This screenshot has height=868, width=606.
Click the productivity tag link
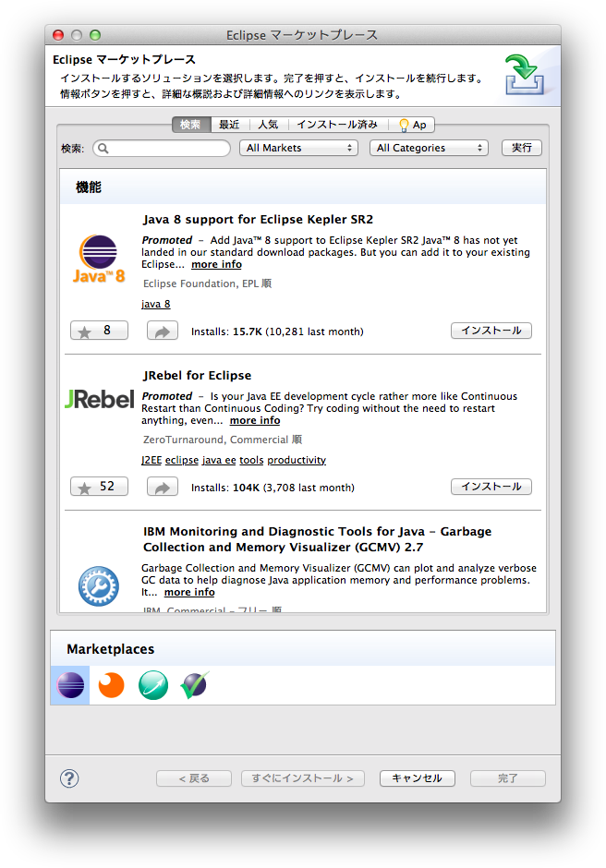297,460
